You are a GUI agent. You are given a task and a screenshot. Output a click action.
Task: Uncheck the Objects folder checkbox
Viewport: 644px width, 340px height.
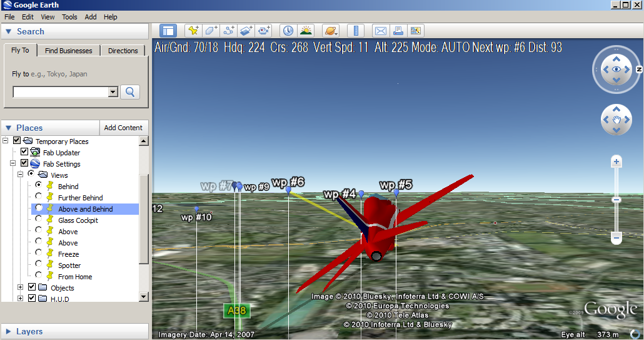click(x=32, y=287)
